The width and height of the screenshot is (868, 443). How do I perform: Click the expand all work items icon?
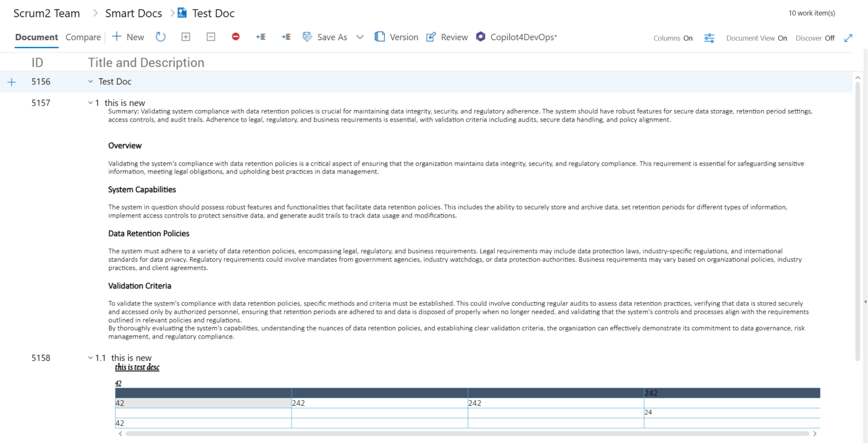(185, 36)
